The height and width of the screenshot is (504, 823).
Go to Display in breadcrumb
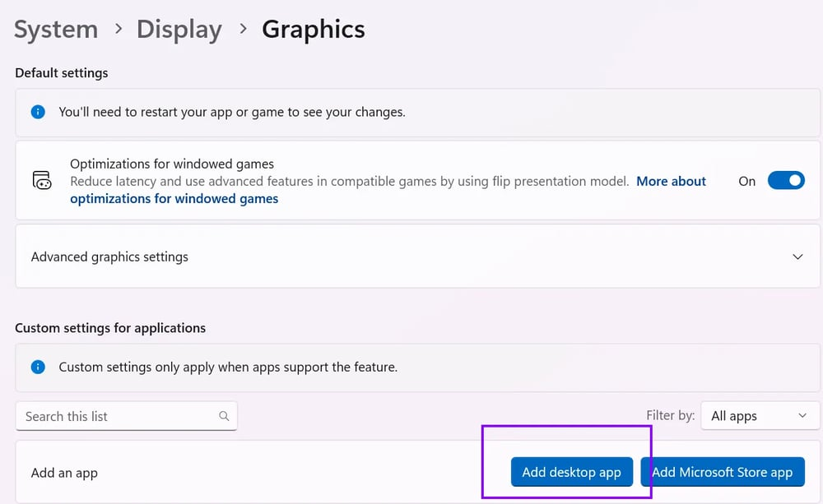(179, 30)
